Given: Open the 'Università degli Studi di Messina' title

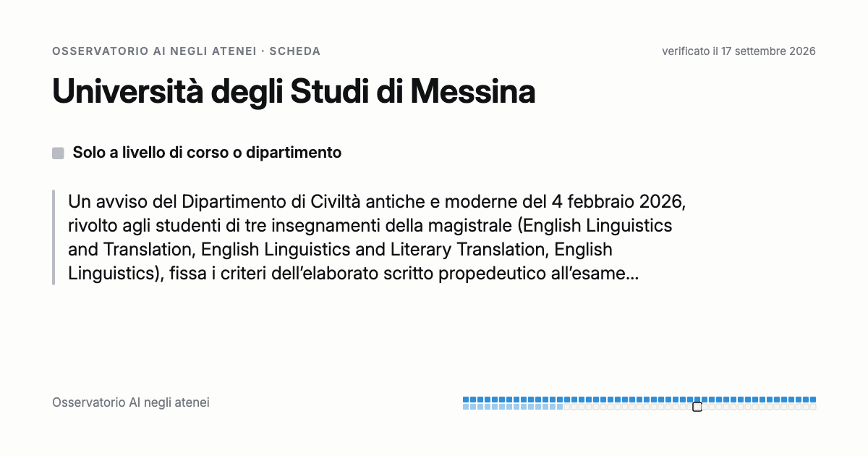Looking at the screenshot, I should click(294, 93).
